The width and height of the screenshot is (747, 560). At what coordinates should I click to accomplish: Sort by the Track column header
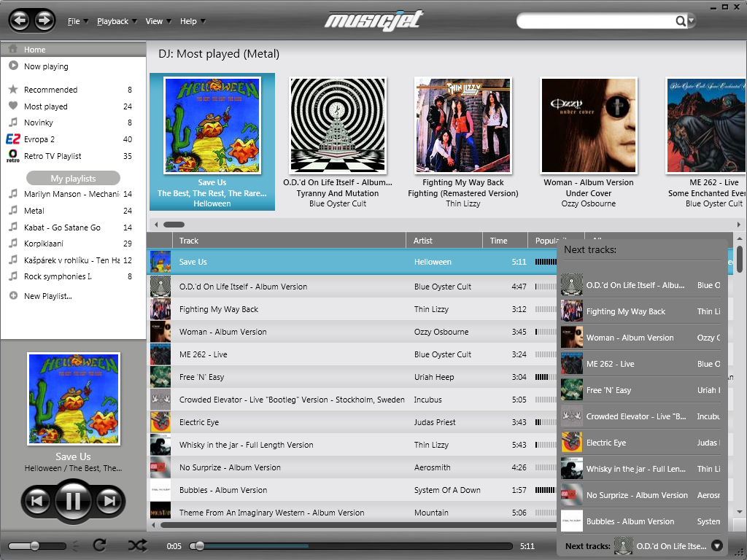(289, 241)
